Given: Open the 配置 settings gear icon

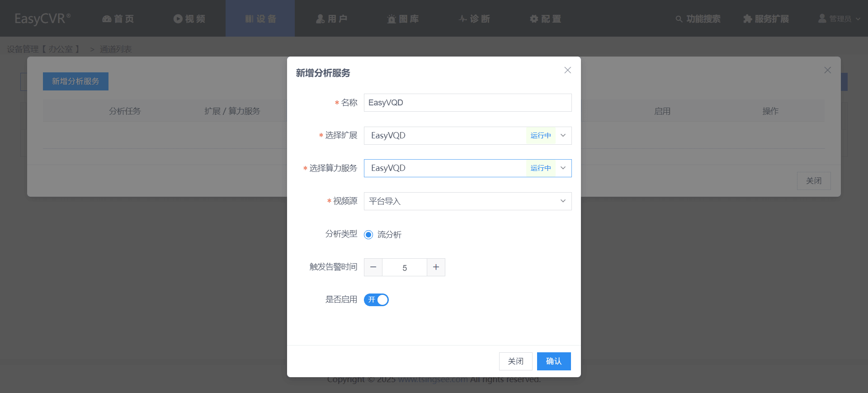Looking at the screenshot, I should tap(534, 19).
